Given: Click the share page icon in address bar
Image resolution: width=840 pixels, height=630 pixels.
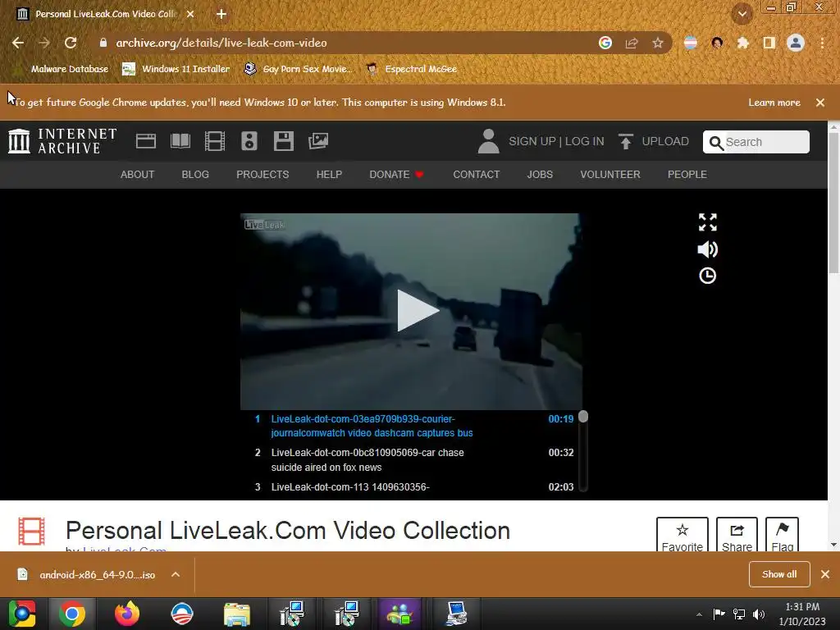Looking at the screenshot, I should click(x=632, y=43).
